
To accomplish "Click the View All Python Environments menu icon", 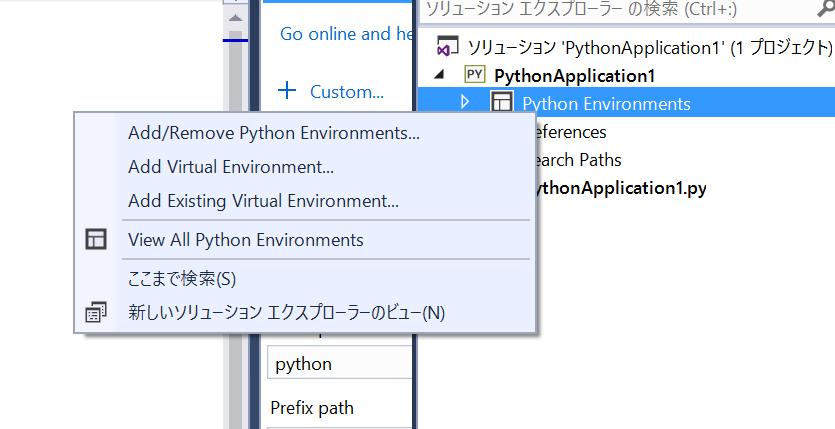I will (96, 240).
